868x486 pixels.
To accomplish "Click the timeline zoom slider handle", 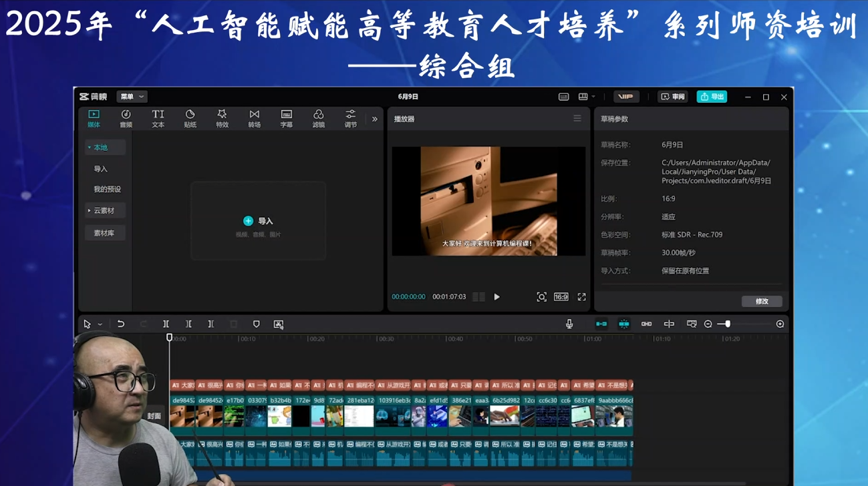I will click(728, 324).
